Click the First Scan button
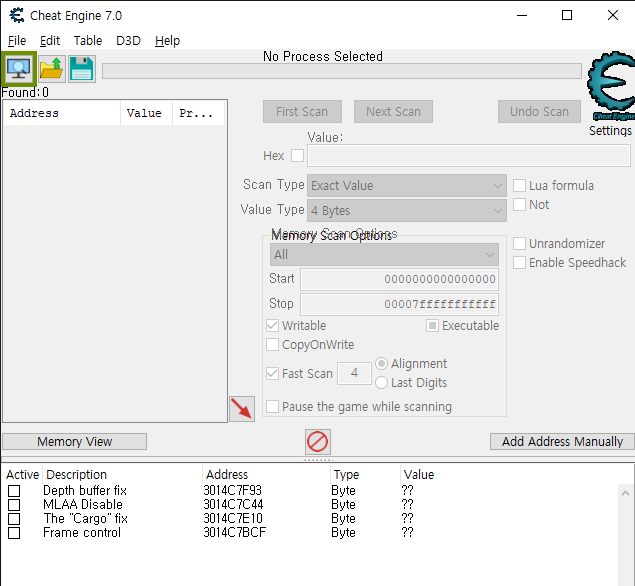635x586 pixels. [x=302, y=111]
